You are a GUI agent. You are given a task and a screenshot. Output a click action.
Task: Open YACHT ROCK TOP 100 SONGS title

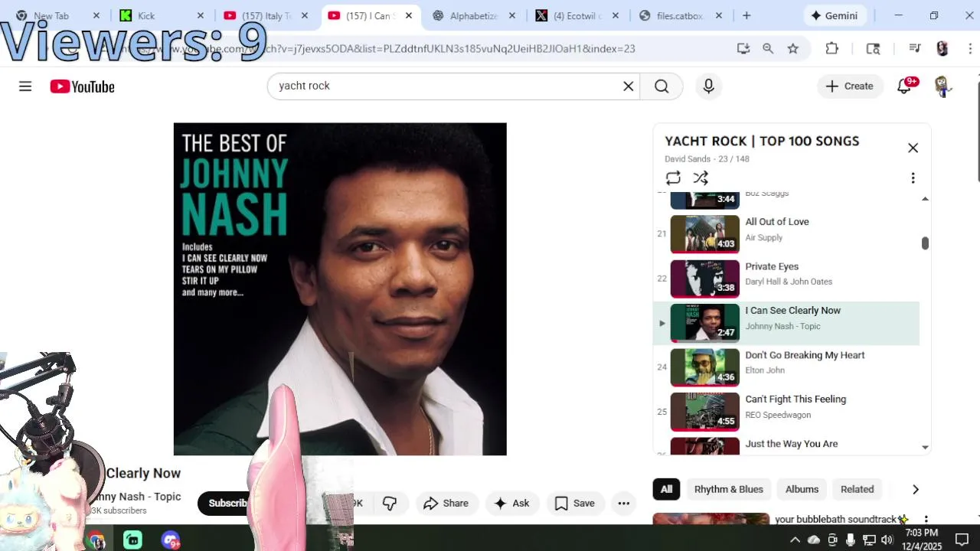click(x=762, y=141)
